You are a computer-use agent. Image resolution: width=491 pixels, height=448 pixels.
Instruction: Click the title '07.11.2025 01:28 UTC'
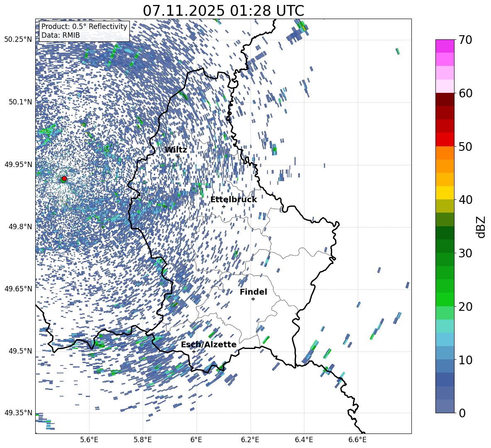tap(223, 11)
